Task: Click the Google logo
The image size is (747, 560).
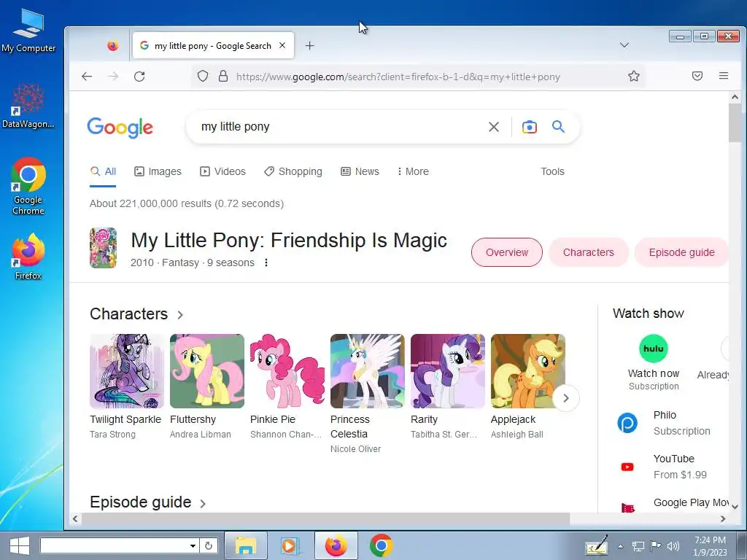Action: (120, 127)
